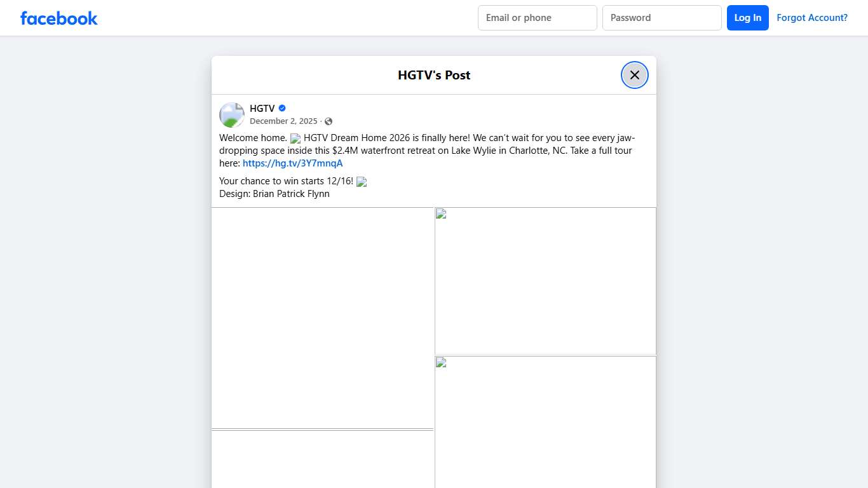The image size is (868, 488).
Task: Click the HGTV page name
Action: (262, 108)
